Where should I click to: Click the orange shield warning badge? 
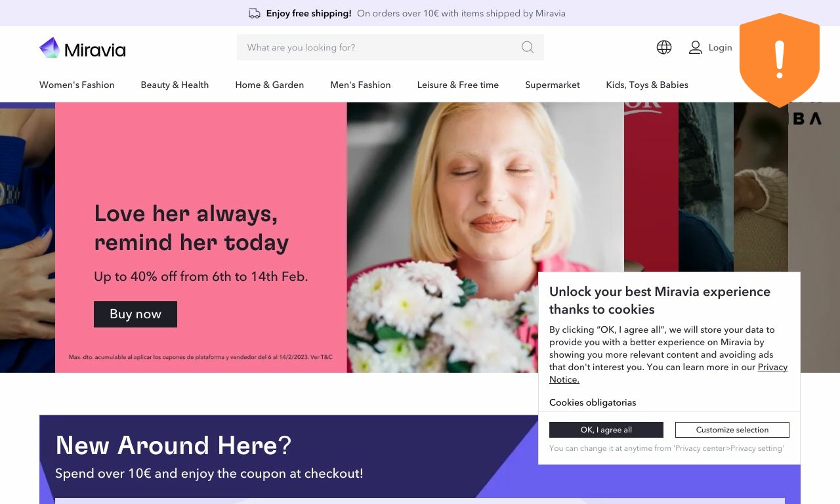point(780,60)
